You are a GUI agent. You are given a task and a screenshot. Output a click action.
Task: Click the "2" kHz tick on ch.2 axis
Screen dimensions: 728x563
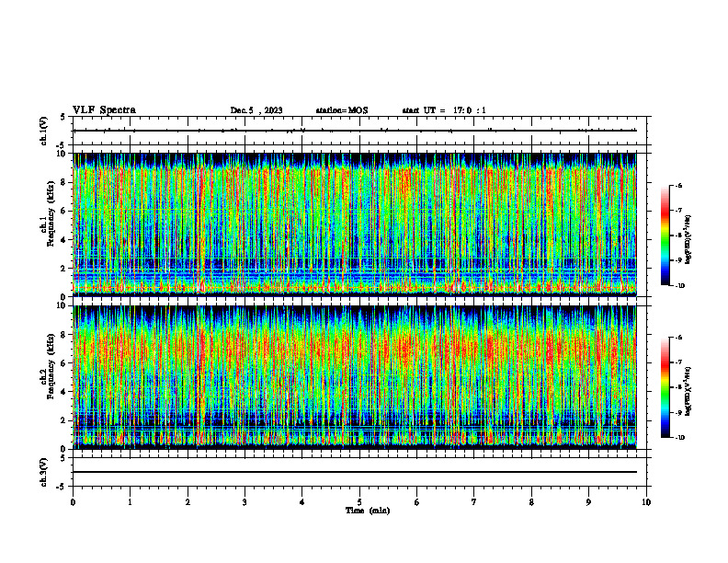click(63, 420)
